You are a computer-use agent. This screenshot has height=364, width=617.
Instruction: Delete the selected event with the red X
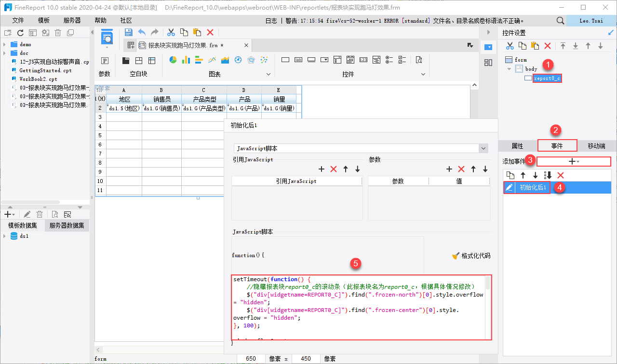pyautogui.click(x=561, y=175)
